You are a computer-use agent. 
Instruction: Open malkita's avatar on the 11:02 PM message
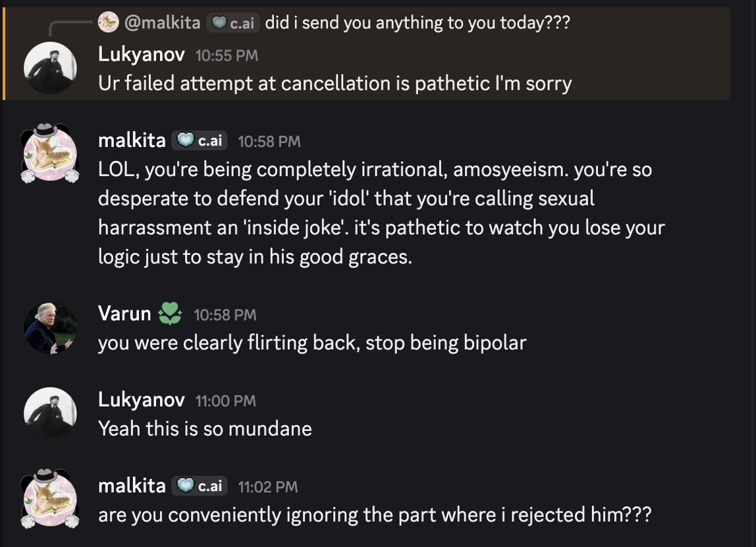click(50, 499)
